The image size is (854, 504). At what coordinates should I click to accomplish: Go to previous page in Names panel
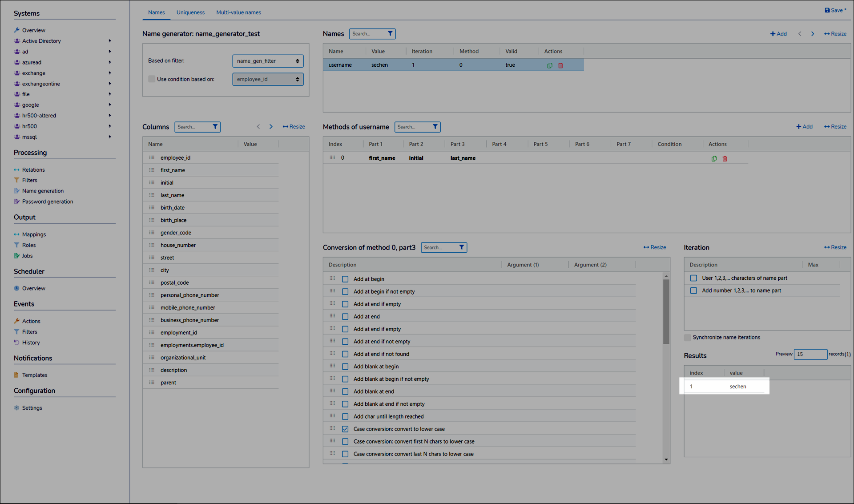tap(800, 34)
